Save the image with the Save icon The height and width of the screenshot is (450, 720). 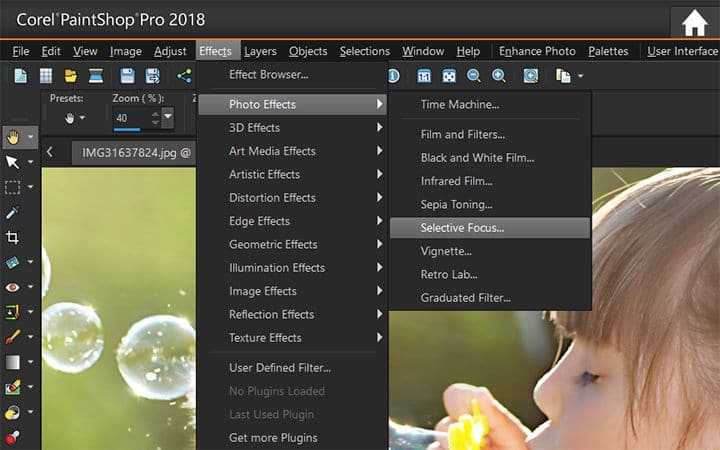click(127, 76)
